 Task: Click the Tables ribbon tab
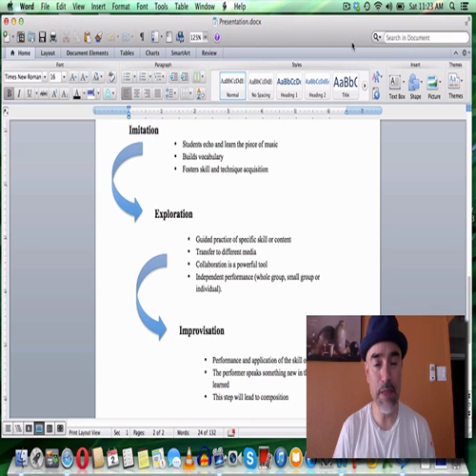(x=127, y=53)
